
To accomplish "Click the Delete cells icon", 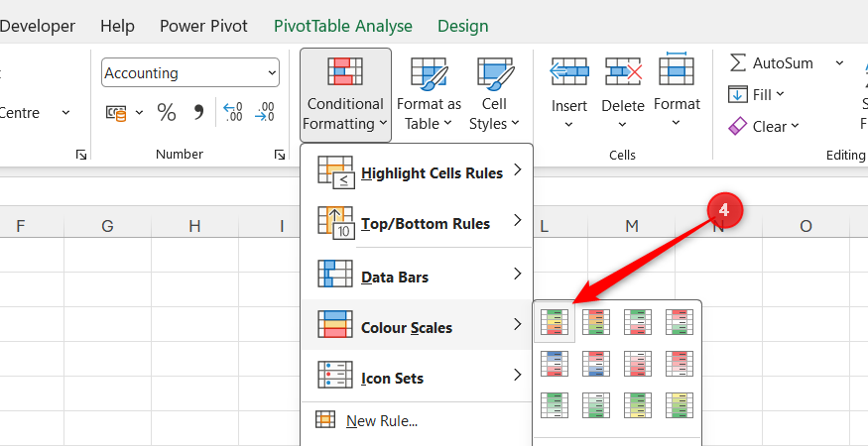I will coord(623,72).
